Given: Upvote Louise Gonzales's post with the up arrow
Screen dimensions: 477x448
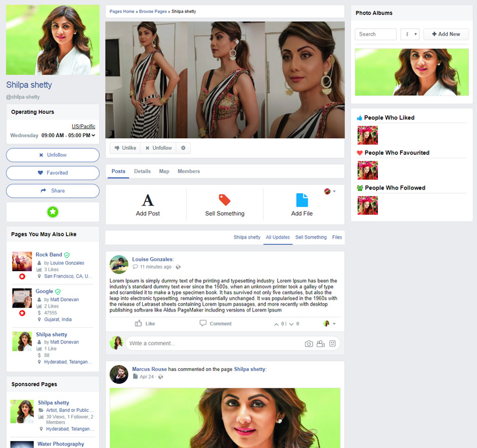Looking at the screenshot, I should pyautogui.click(x=277, y=324).
